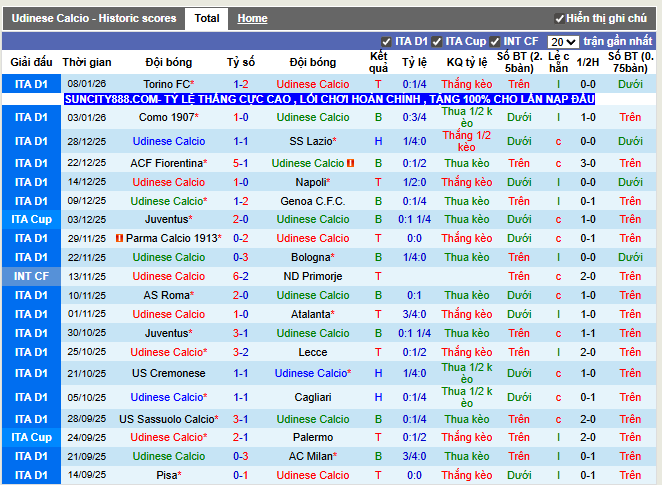Click the 5-1 score of Fiorentina match
662x485 pixels.
click(x=241, y=163)
